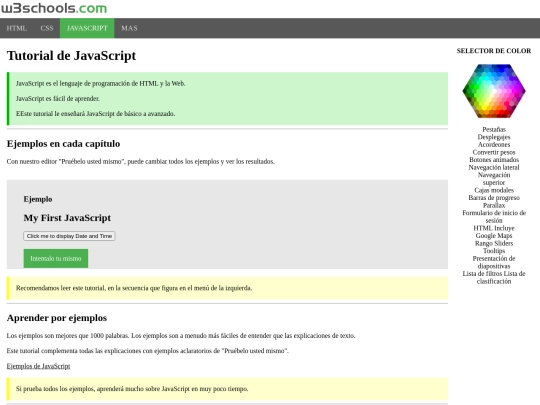Open the Tooltips sidebar link

494,251
